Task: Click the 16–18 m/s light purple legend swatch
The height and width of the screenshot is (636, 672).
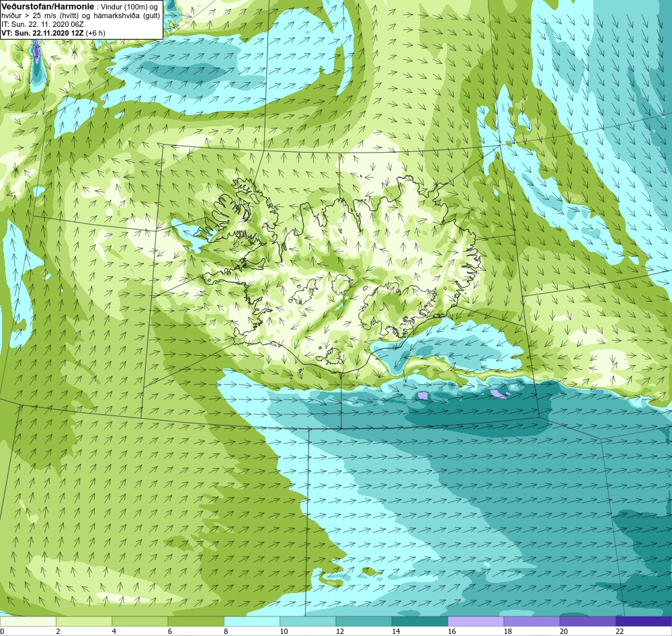Action: coord(476,621)
